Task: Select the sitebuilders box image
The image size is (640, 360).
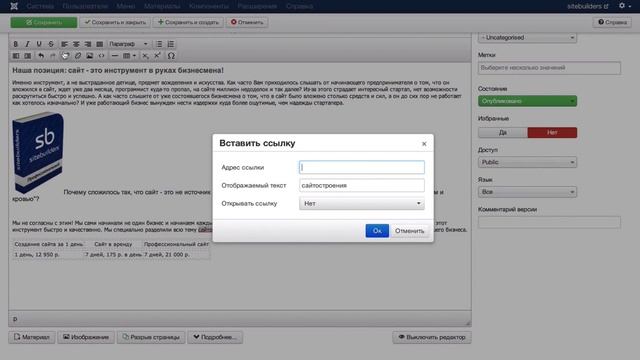Action: [x=38, y=153]
